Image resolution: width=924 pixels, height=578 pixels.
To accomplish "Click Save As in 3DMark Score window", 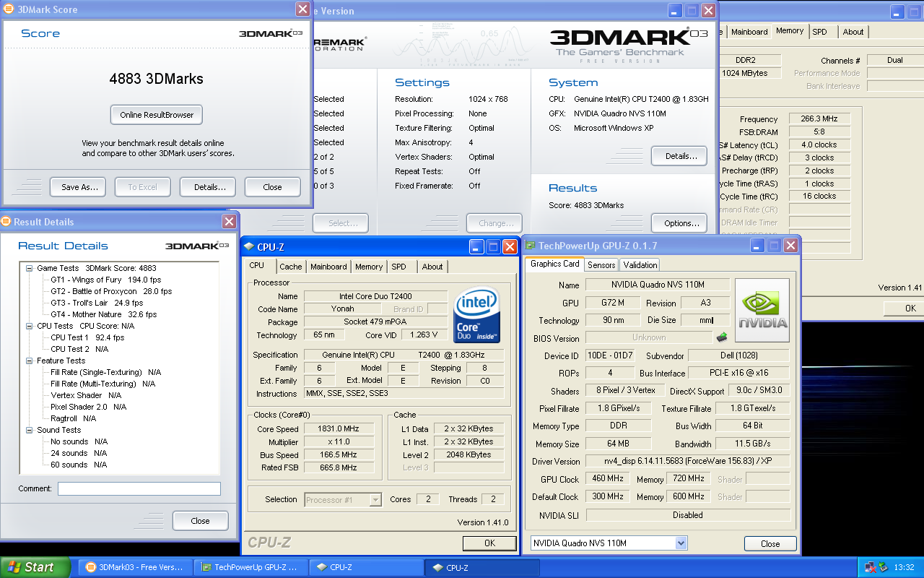I will pyautogui.click(x=78, y=187).
